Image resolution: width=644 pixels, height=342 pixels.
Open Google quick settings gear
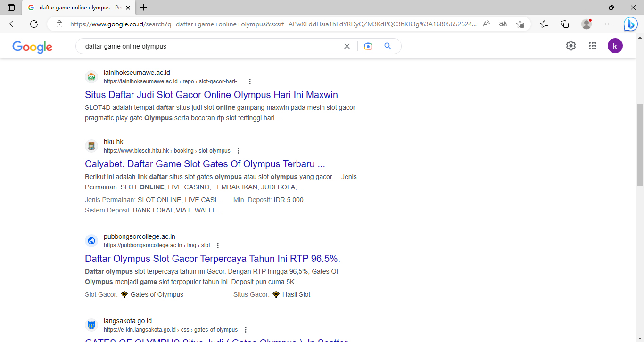click(571, 46)
